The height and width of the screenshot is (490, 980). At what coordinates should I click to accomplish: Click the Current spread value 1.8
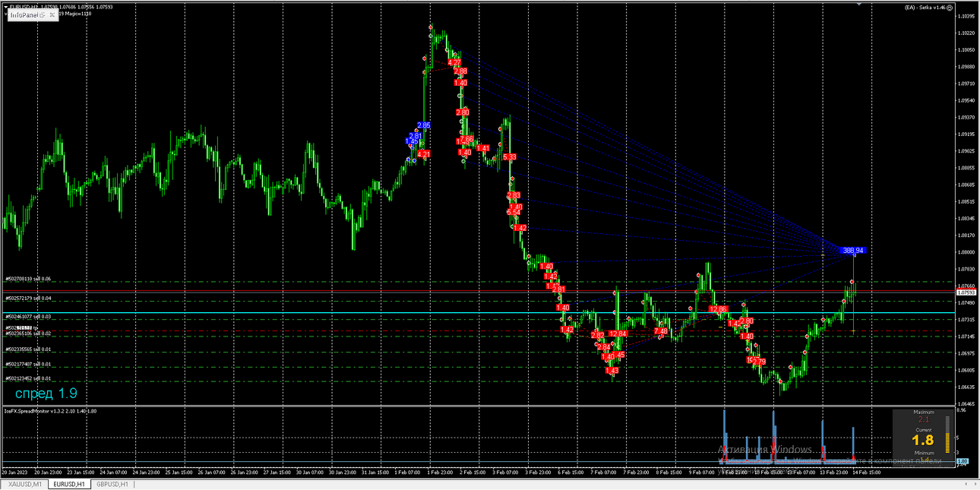(x=923, y=440)
